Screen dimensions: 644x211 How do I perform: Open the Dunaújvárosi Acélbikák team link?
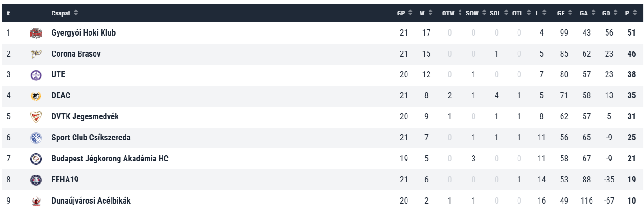pos(91,201)
